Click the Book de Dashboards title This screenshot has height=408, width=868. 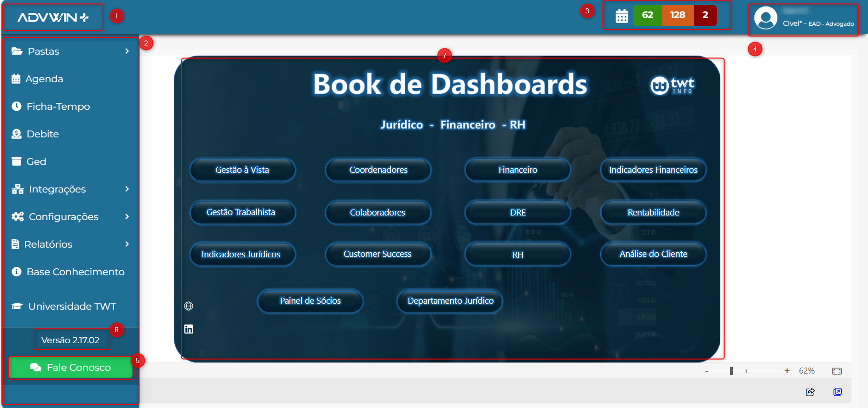pyautogui.click(x=450, y=84)
